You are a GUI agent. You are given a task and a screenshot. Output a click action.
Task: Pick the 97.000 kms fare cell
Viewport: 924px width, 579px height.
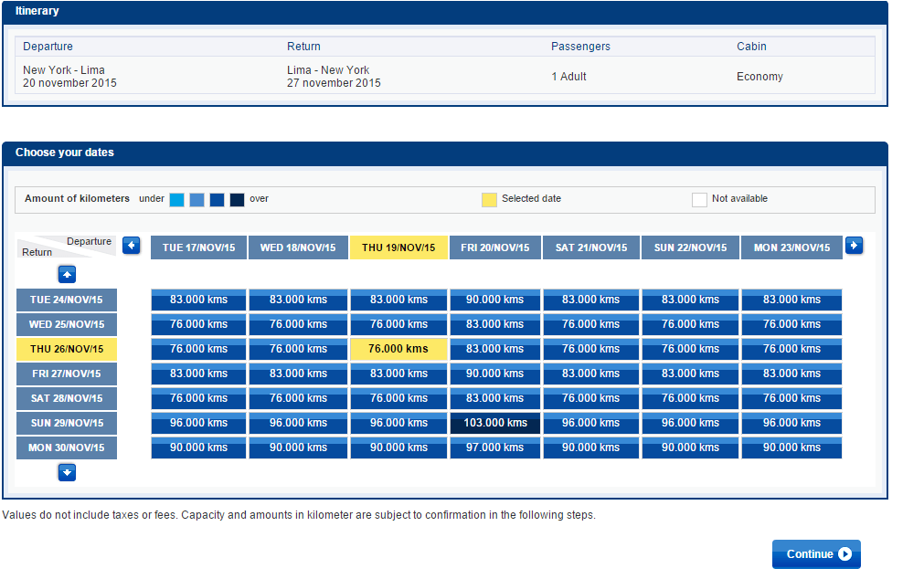click(495, 448)
